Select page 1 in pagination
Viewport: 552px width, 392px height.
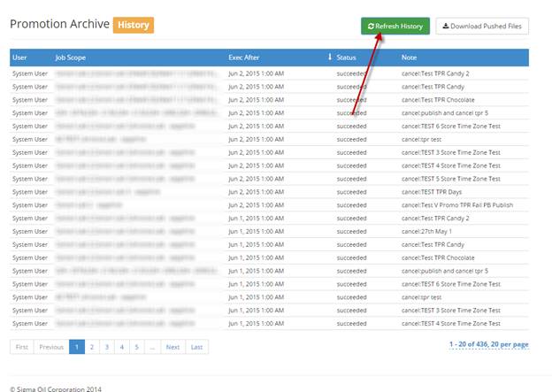pyautogui.click(x=77, y=347)
